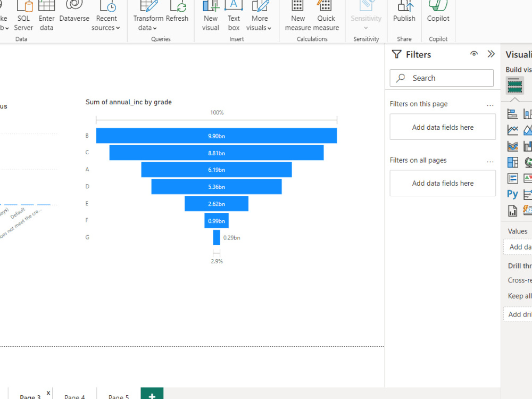This screenshot has height=399, width=532.
Task: Choose the Area chart visual
Action: tap(528, 130)
